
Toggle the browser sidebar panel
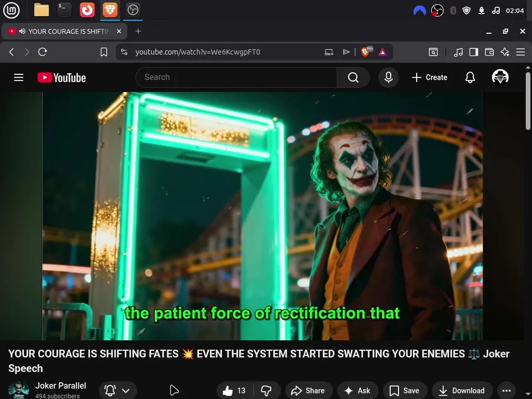coord(474,52)
